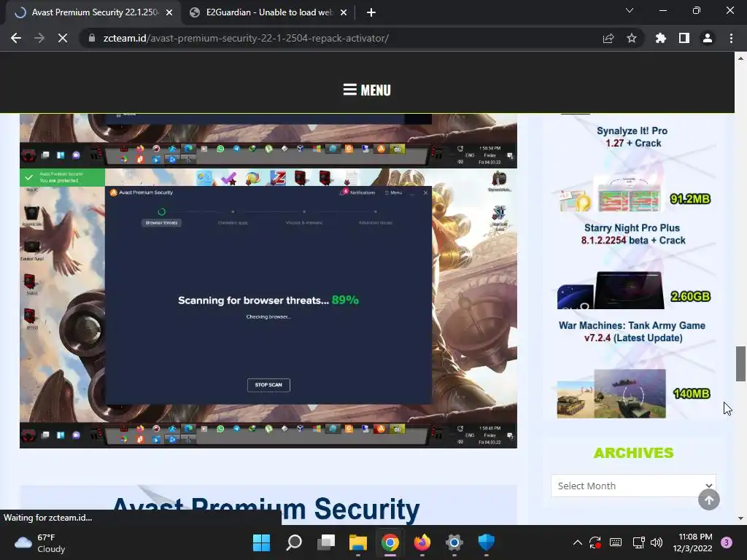Click the 2.60GB size label
This screenshot has width=747, height=560.
[x=690, y=296]
